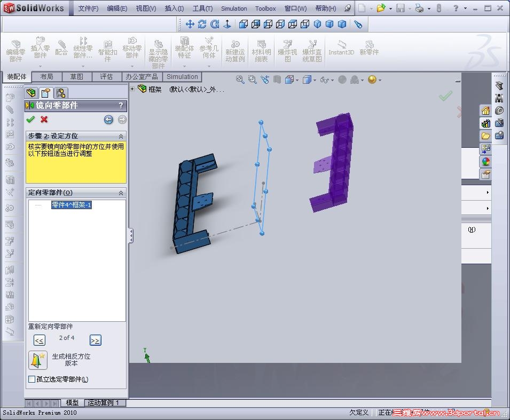The image size is (510, 420).
Task: Accept with the green checkmark in graphics corner
Action: (x=445, y=96)
